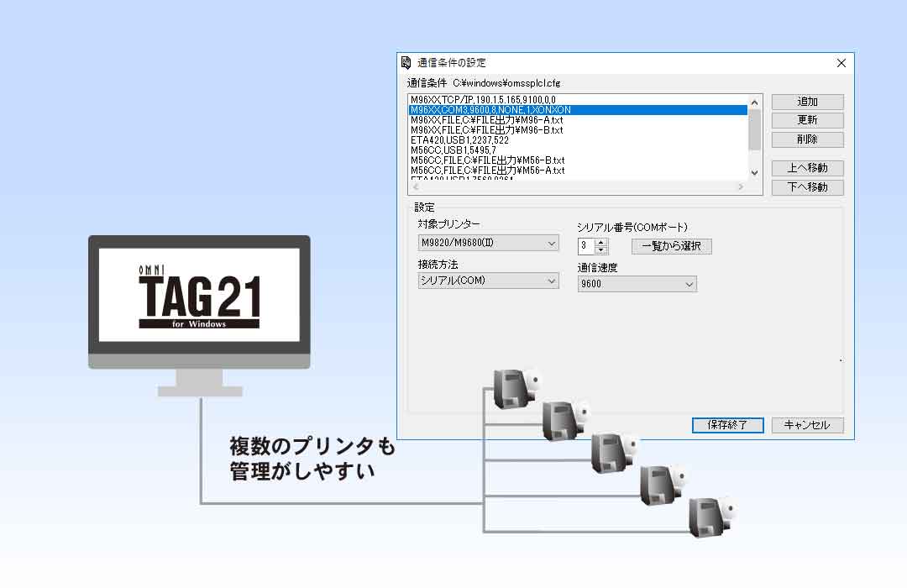Select the M56CC FILE M56-A.txt list row
The width and height of the screenshot is (907, 588).
578,171
